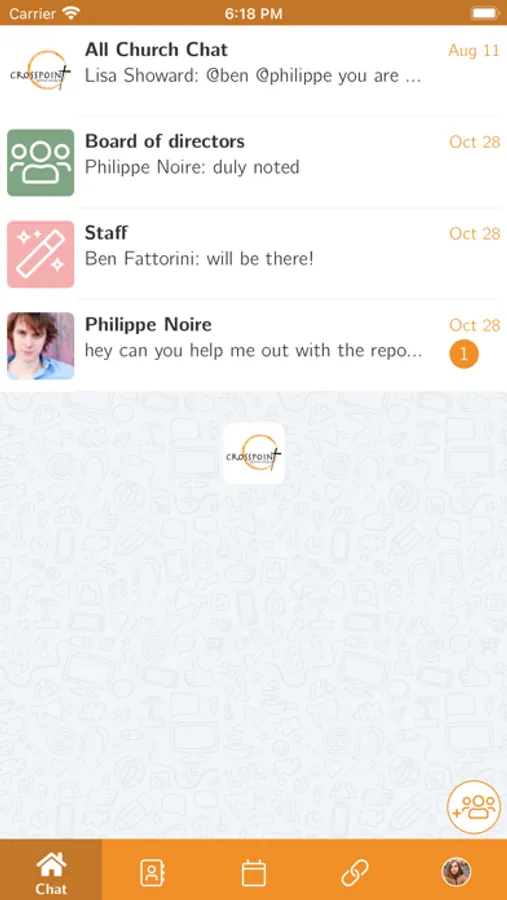Select the Crosspoint logo chat avatar

(40, 71)
